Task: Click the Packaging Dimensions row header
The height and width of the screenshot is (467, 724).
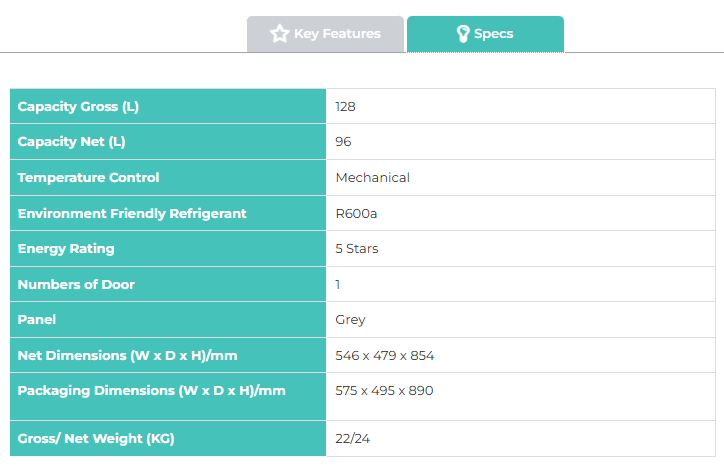Action: tap(168, 397)
